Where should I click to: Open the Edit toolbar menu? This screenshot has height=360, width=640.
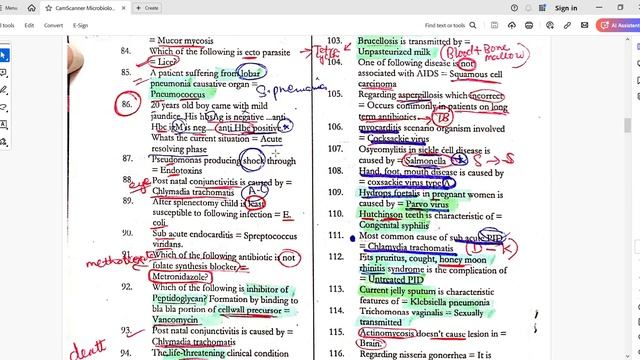coord(29,25)
